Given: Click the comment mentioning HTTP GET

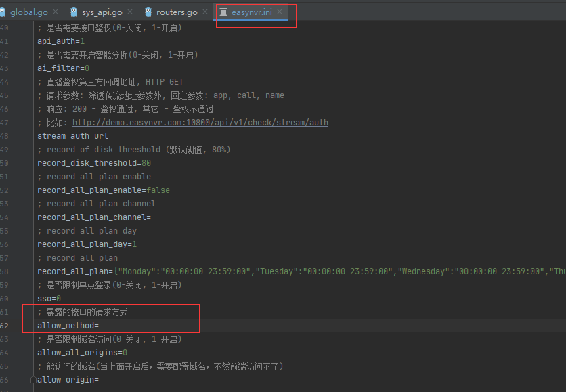Looking at the screenshot, I should 110,82.
